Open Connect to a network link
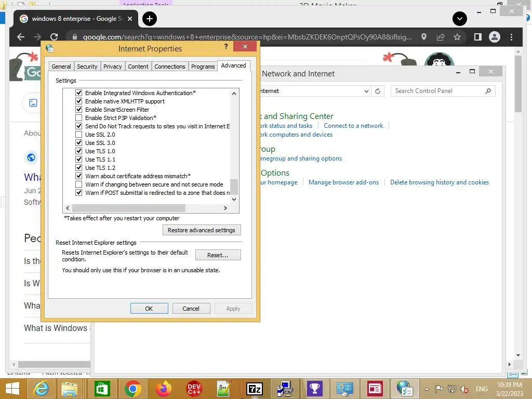532x399 pixels. click(x=353, y=126)
